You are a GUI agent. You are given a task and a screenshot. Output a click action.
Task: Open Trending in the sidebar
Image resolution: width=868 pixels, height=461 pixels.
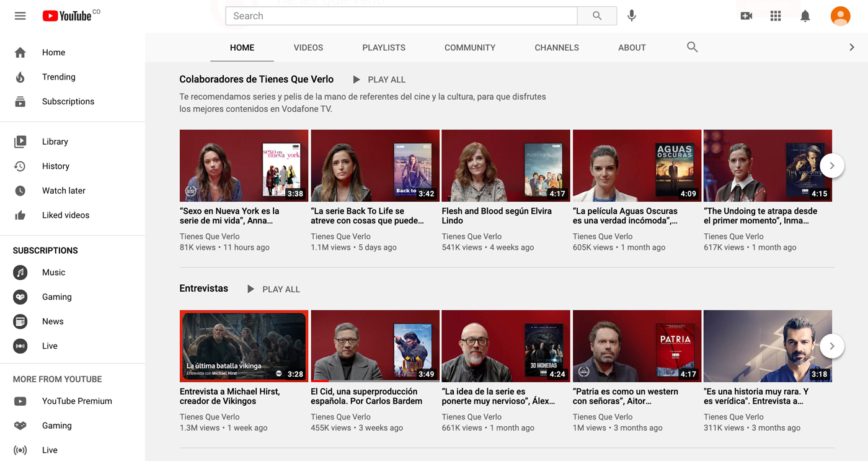[x=58, y=77]
